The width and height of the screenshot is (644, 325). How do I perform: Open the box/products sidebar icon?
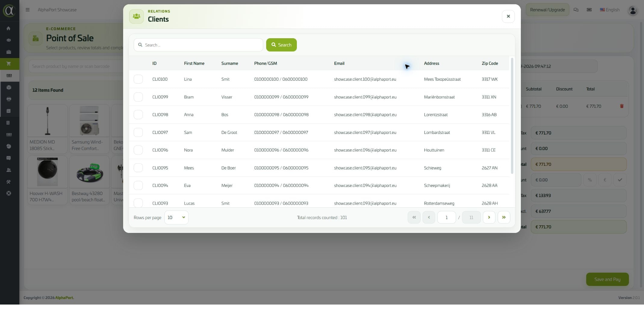click(8, 87)
